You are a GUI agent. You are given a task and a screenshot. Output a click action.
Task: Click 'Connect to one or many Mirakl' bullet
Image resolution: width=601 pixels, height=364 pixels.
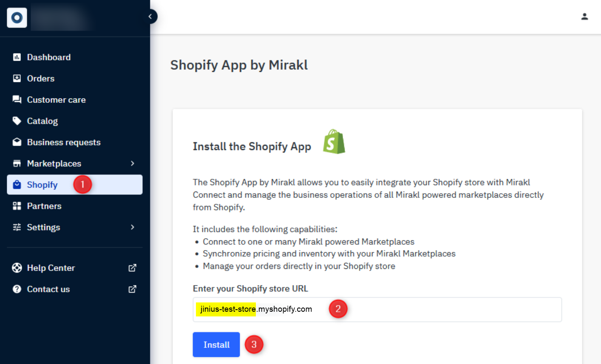pyautogui.click(x=309, y=242)
